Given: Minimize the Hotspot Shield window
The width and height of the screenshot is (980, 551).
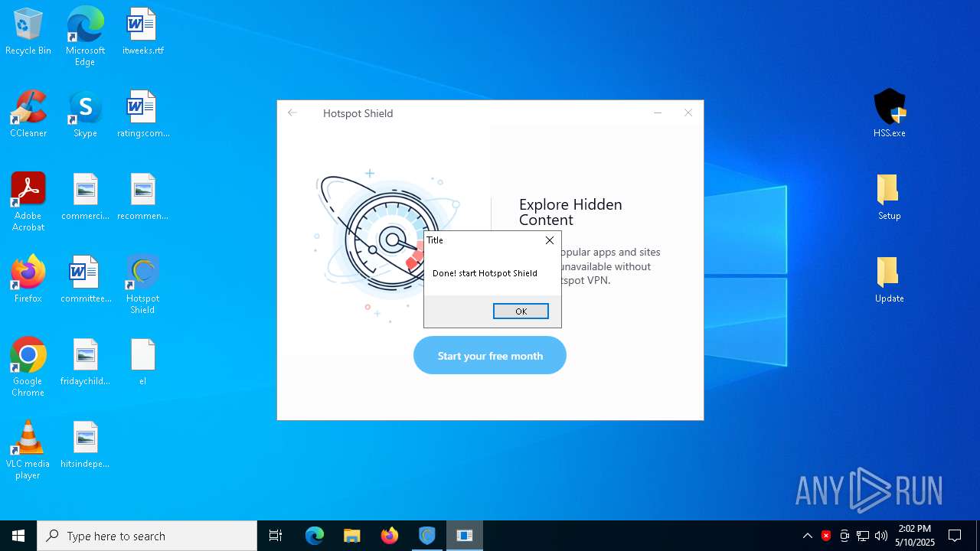Looking at the screenshot, I should click(x=658, y=112).
